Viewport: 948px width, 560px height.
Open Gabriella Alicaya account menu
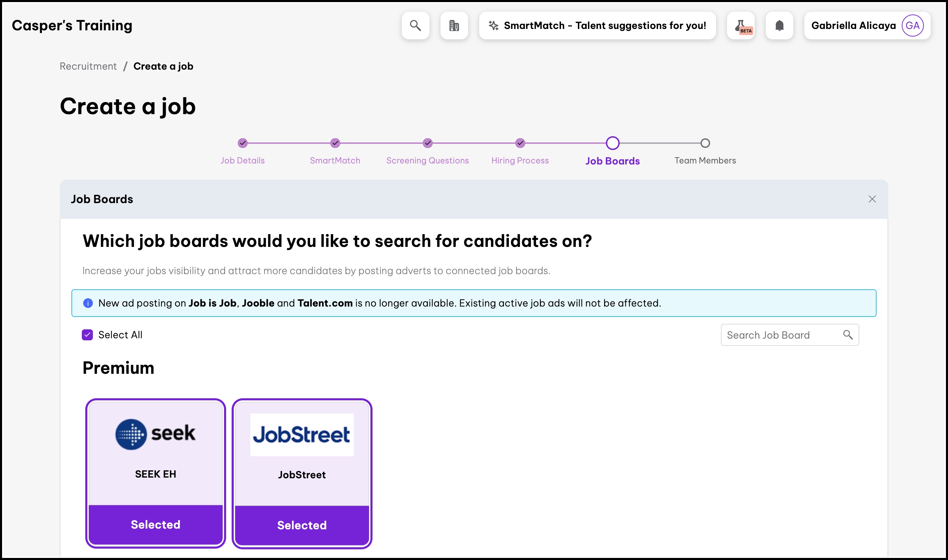[867, 26]
